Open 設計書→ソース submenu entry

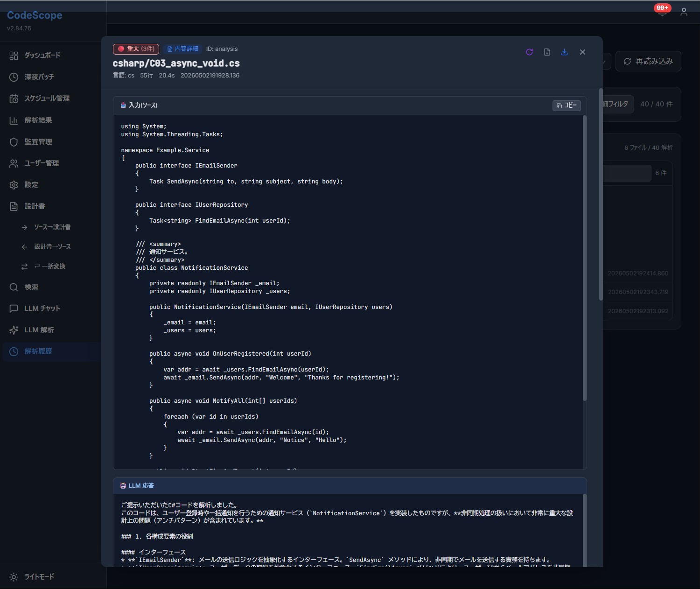point(51,246)
